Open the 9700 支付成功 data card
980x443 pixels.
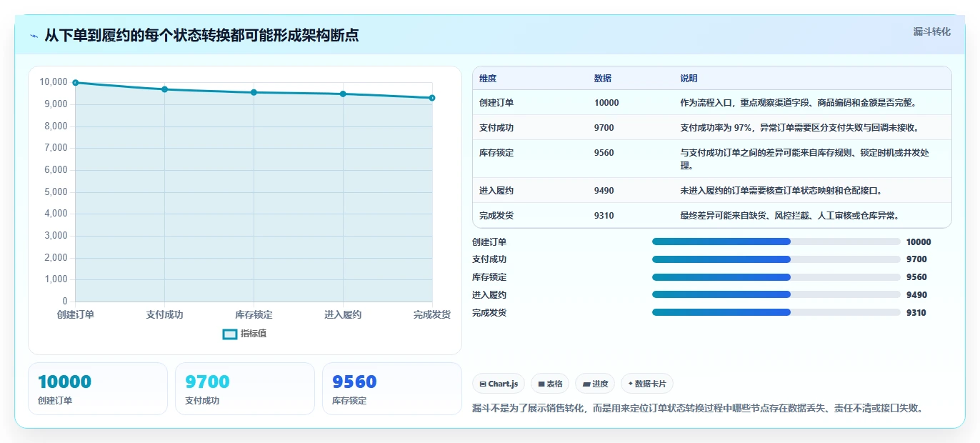[245, 389]
